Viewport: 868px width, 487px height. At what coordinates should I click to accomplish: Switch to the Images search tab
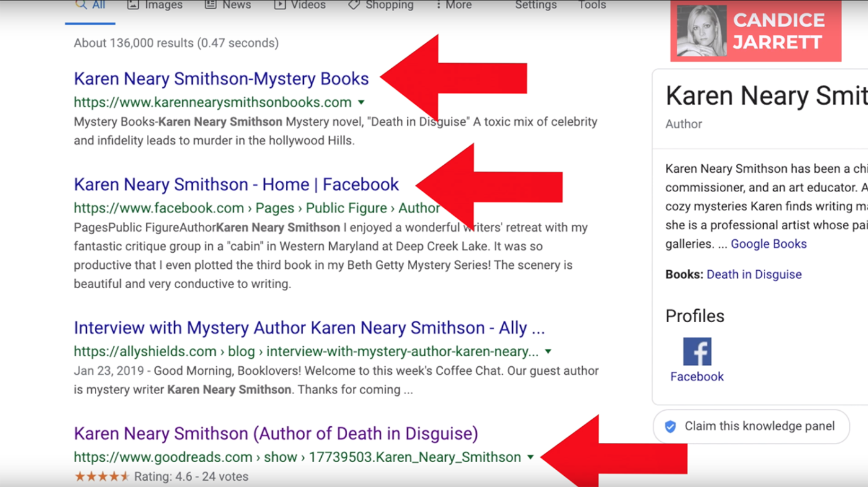pyautogui.click(x=155, y=5)
